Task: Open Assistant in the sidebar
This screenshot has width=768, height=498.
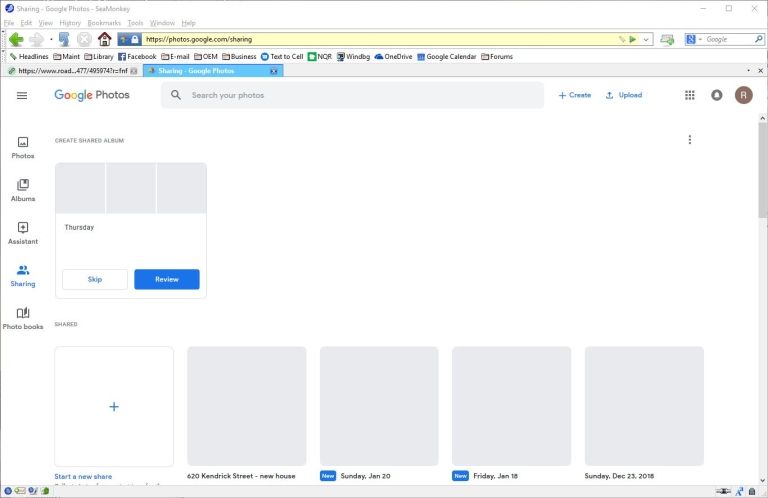Action: click(23, 233)
